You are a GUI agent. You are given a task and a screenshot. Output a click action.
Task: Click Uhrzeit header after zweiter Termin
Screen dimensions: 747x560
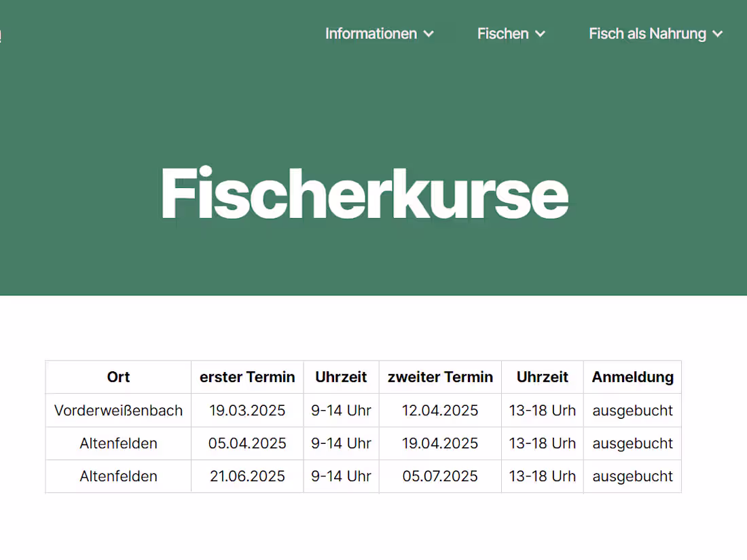542,377
